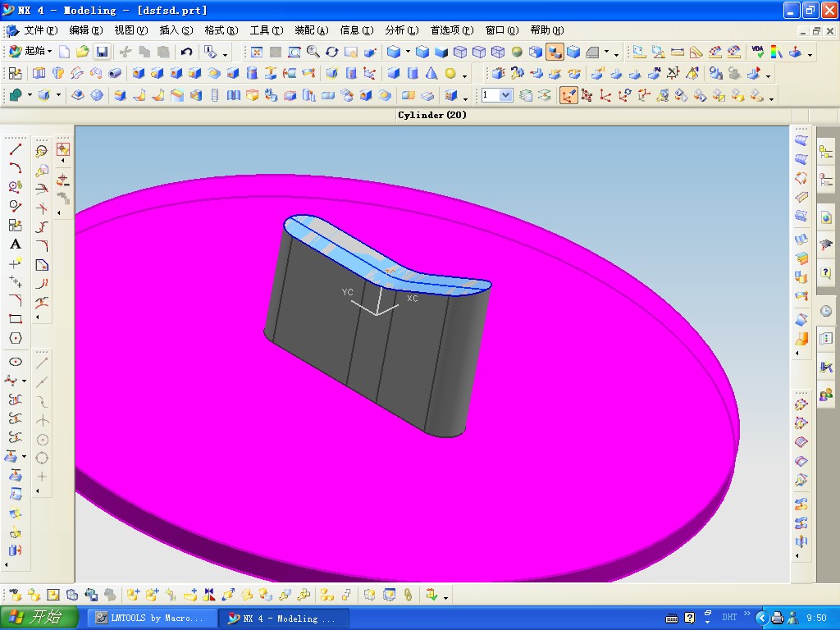The height and width of the screenshot is (630, 840).
Task: Select the Rotate view tool
Action: pyautogui.click(x=331, y=52)
